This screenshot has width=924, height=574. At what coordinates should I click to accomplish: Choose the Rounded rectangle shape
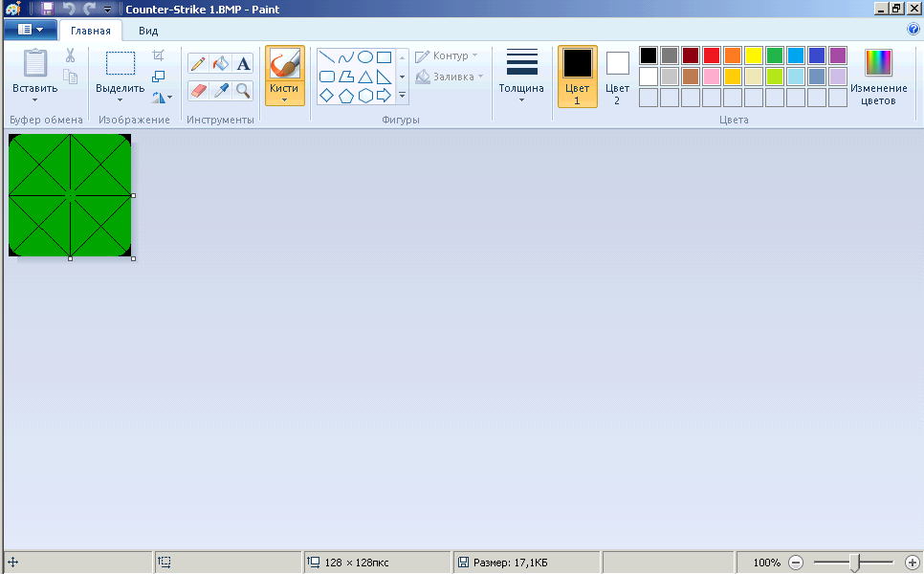click(326, 77)
